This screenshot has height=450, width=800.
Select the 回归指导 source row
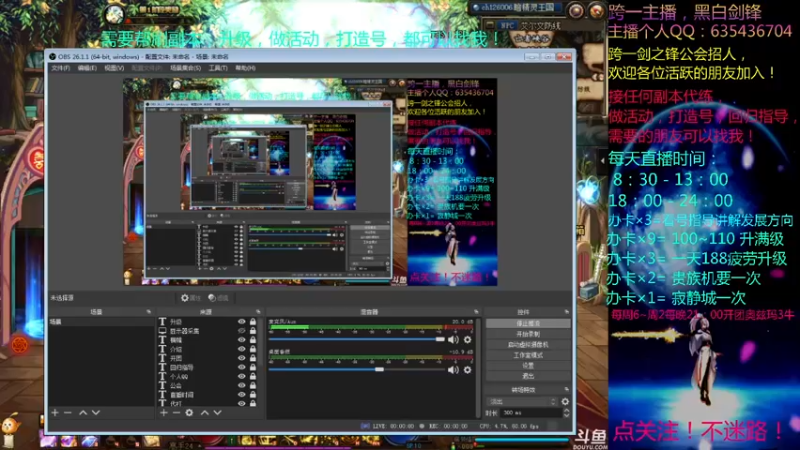pyautogui.click(x=207, y=367)
